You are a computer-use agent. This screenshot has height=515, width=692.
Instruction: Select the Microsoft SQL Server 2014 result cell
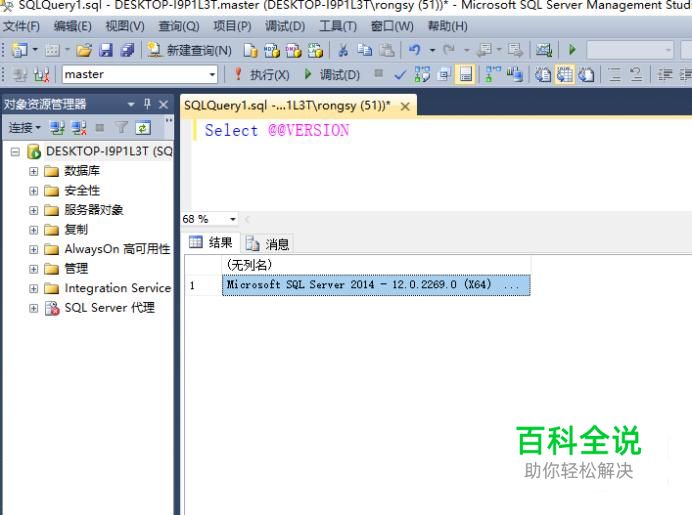376,285
